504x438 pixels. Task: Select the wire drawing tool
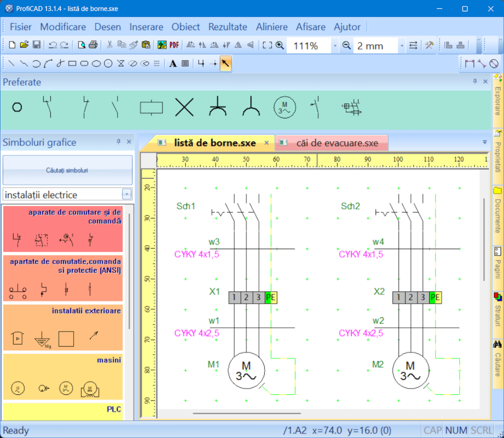pyautogui.click(x=201, y=63)
